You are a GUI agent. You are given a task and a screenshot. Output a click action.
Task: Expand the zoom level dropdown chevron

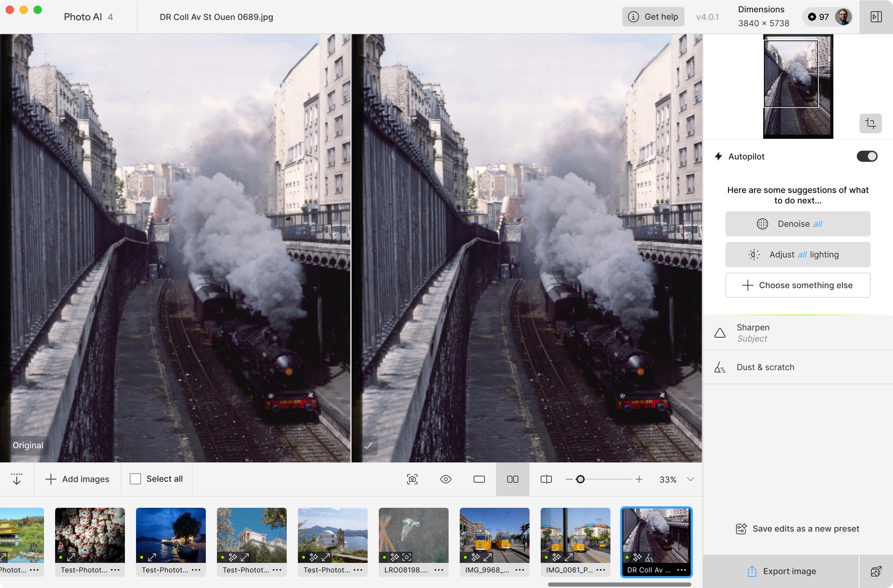click(690, 479)
